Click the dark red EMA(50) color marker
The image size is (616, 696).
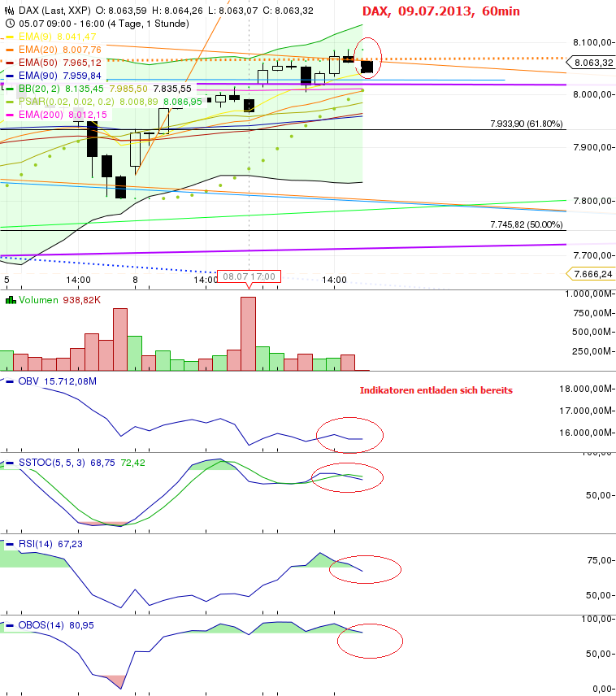pyautogui.click(x=10, y=63)
